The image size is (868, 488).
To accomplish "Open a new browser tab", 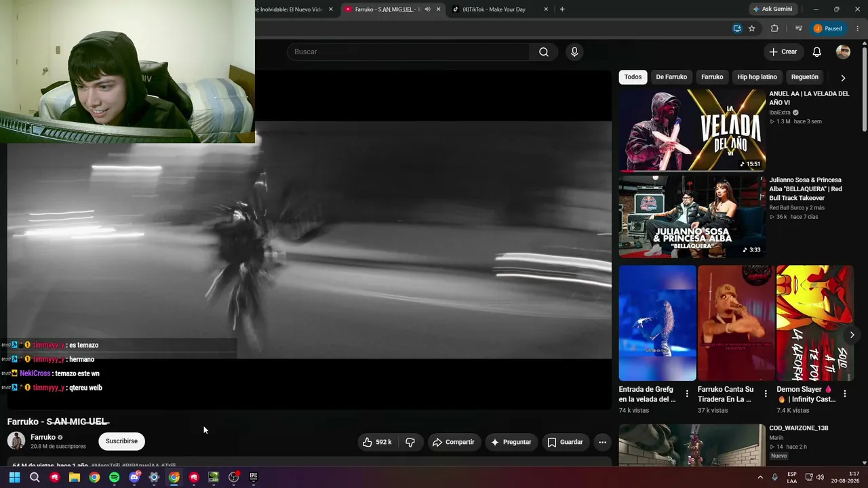I will click(562, 9).
